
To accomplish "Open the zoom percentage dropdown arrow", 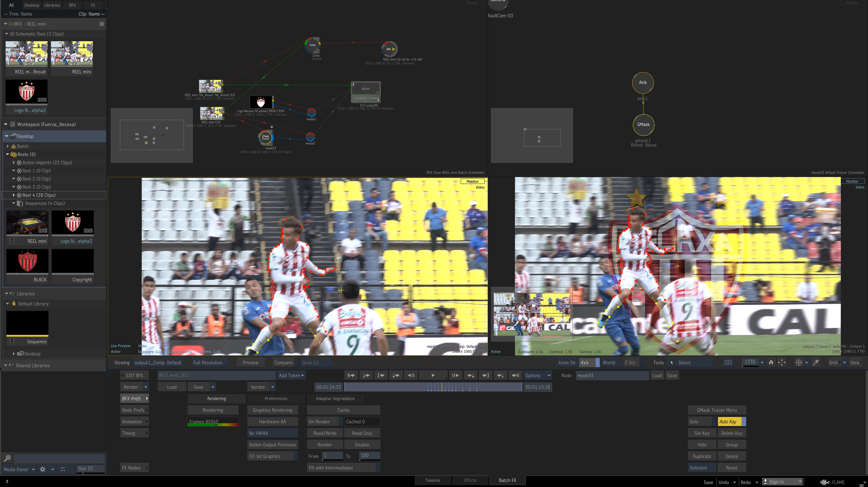I will pos(762,362).
